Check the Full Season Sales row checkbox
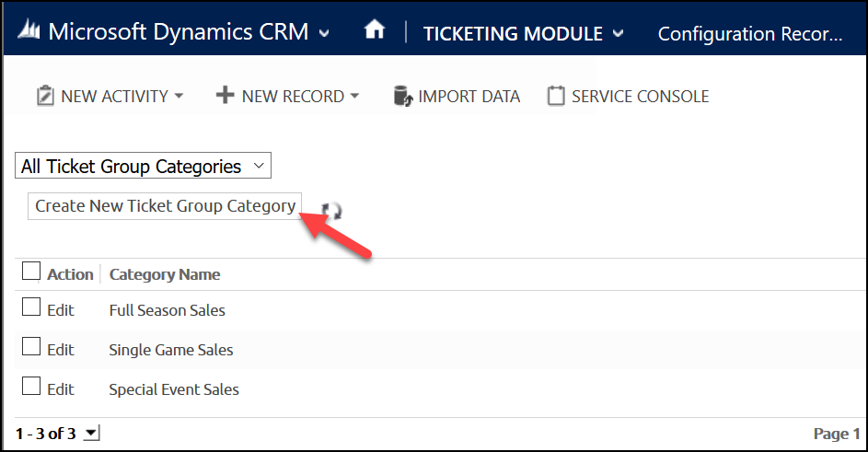This screenshot has height=452, width=868. [x=31, y=307]
